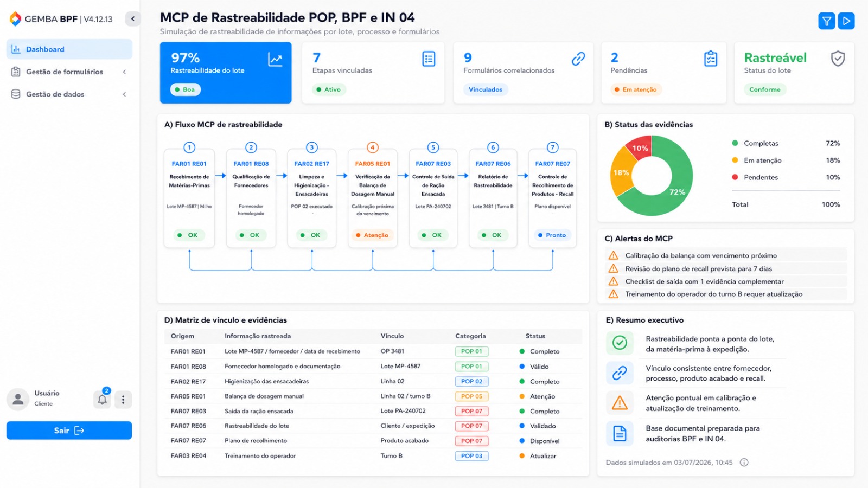This screenshot has width=868, height=488.
Task: Click the GEMBA BPF logo icon
Action: [15, 19]
